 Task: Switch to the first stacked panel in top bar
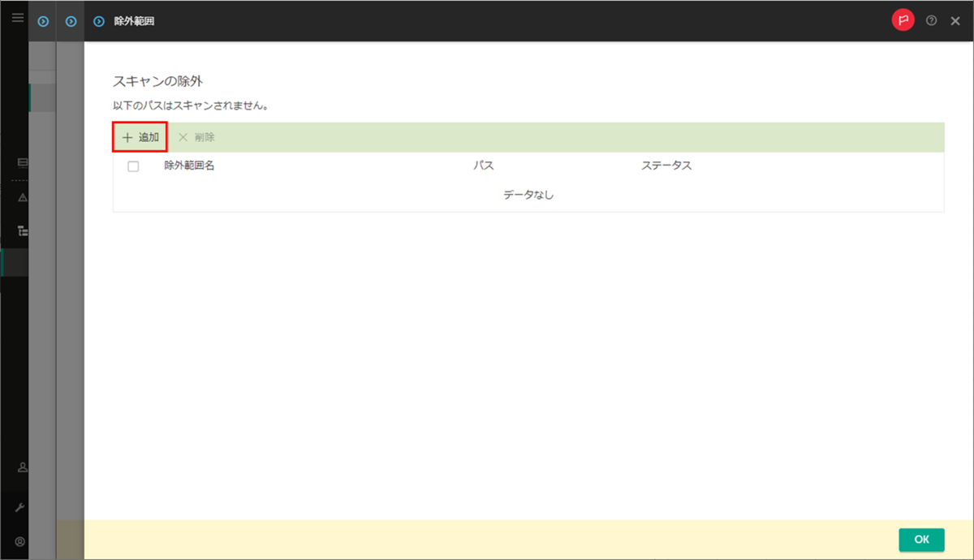[42, 21]
